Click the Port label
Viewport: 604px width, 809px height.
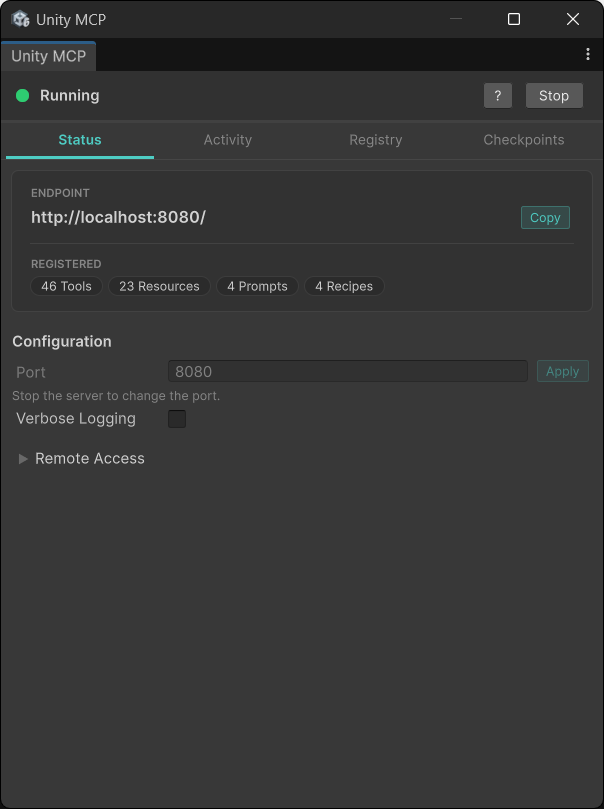pyautogui.click(x=31, y=372)
